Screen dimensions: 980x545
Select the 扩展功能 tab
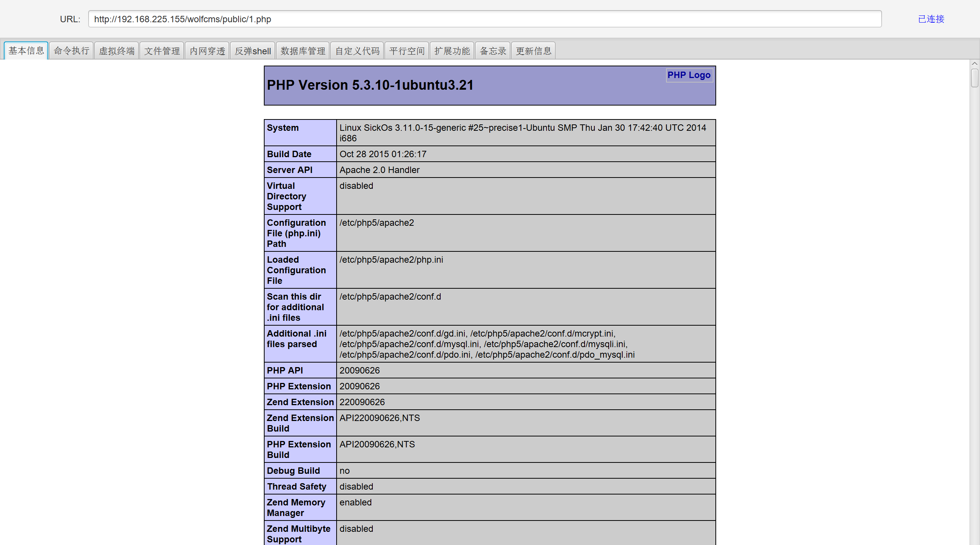click(452, 51)
